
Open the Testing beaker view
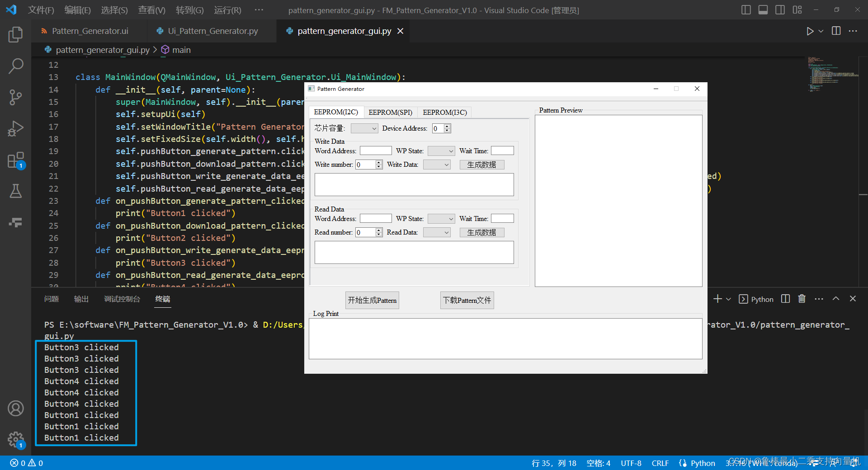coord(16,191)
